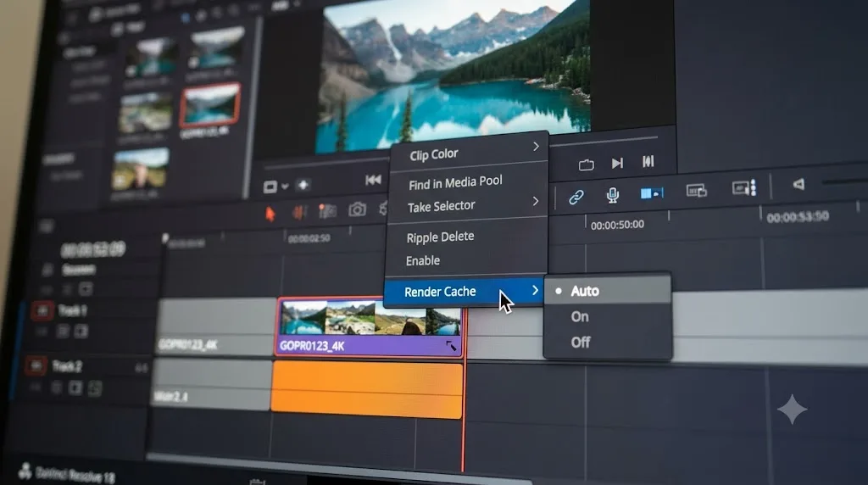Click the speaker volume icon
This screenshot has height=485, width=868.
pos(798,184)
